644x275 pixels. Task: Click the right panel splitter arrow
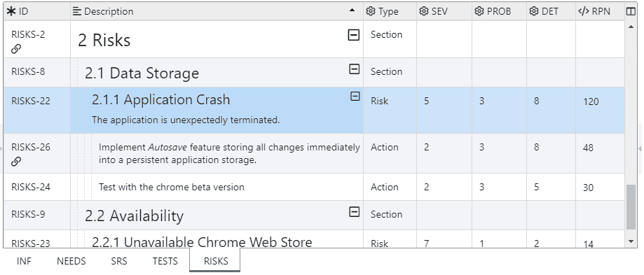[x=640, y=148]
